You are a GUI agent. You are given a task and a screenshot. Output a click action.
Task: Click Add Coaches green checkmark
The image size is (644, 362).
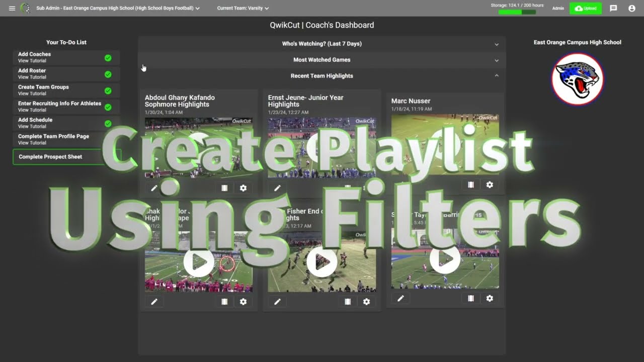(x=108, y=58)
